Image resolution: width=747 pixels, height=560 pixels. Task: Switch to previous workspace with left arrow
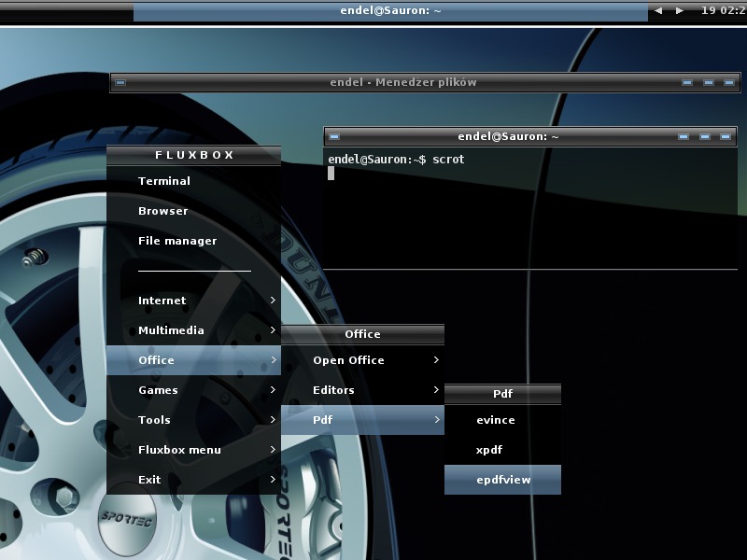(x=658, y=10)
